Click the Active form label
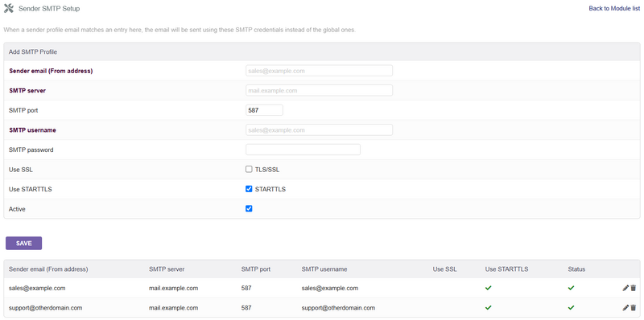 (x=17, y=209)
